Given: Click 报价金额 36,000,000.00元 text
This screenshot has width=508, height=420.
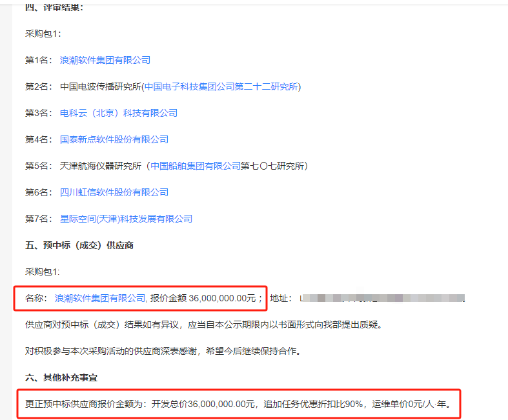Looking at the screenshot, I should point(203,298).
